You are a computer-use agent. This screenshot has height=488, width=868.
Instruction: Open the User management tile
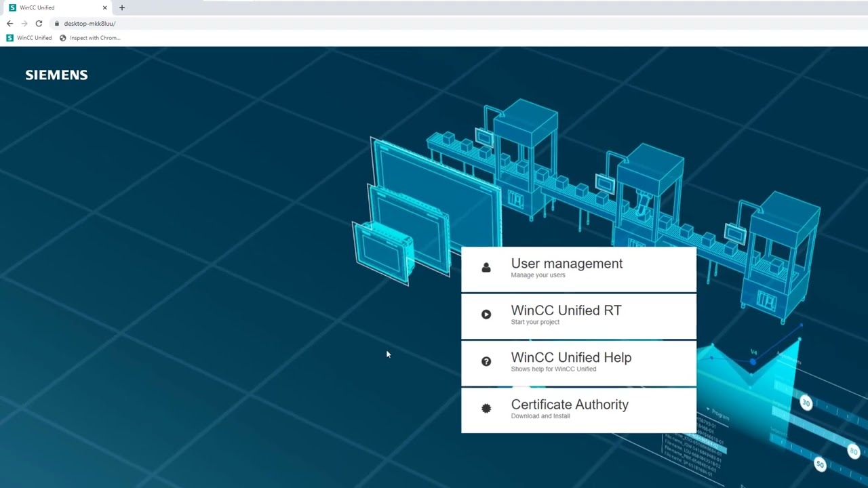click(x=578, y=269)
